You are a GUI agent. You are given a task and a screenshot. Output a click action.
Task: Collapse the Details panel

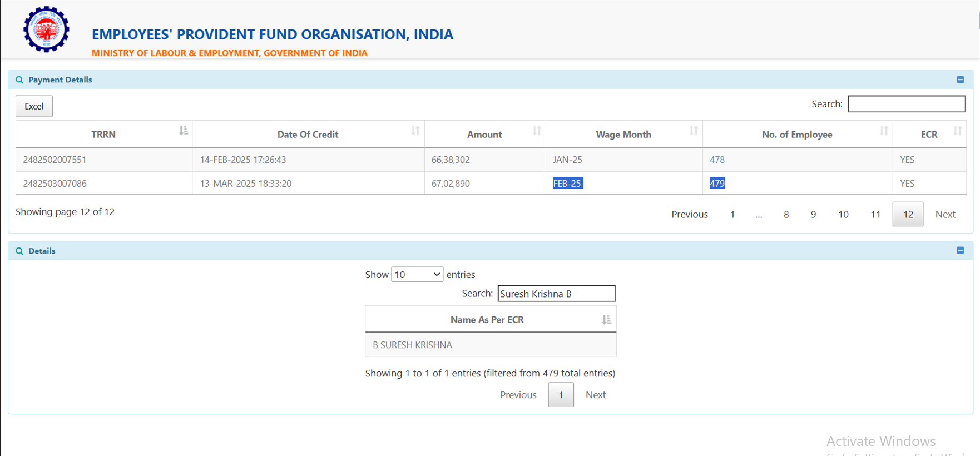point(960,251)
